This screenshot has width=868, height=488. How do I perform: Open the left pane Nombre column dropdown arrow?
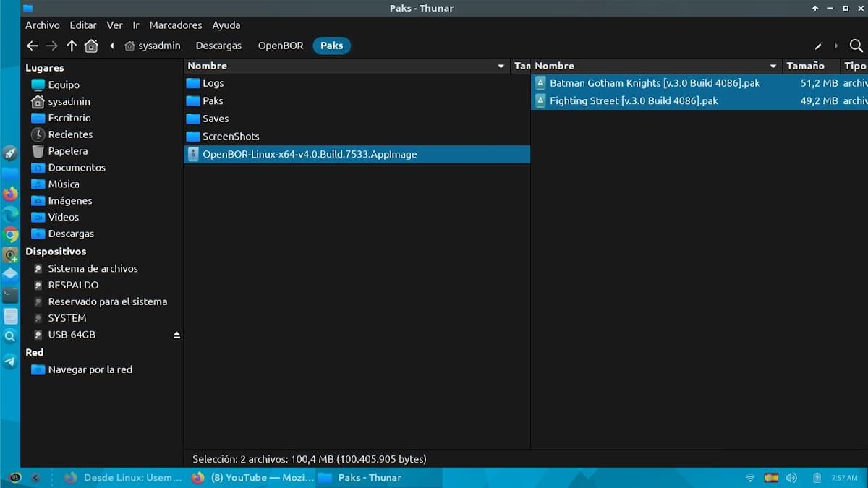pyautogui.click(x=501, y=67)
